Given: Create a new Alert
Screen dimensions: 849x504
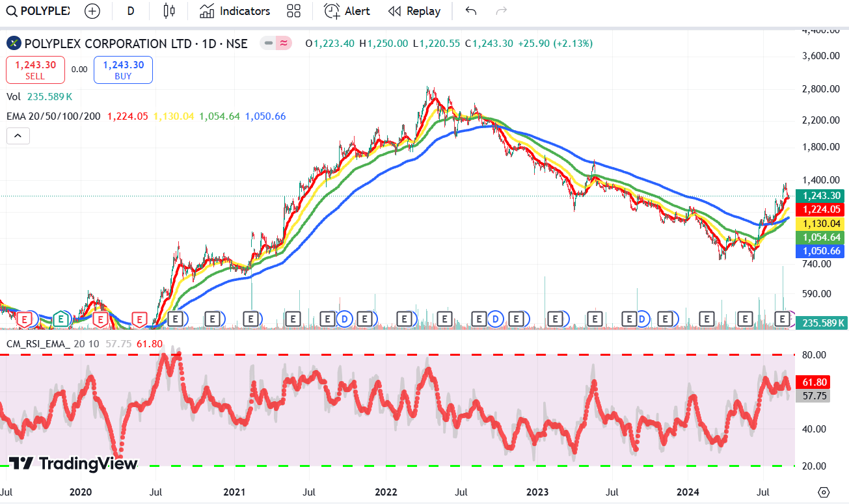Looking at the screenshot, I should [347, 11].
